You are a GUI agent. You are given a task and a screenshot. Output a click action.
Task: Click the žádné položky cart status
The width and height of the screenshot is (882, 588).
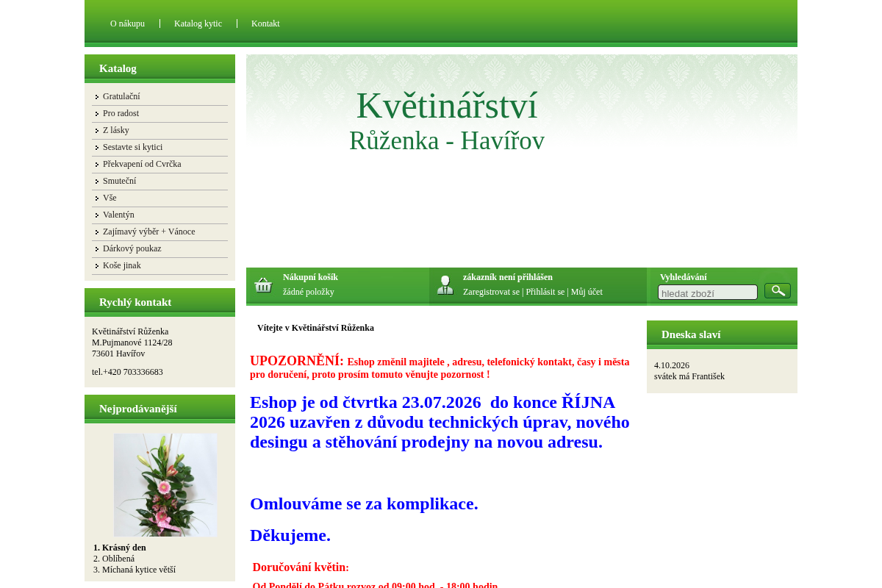click(x=309, y=292)
